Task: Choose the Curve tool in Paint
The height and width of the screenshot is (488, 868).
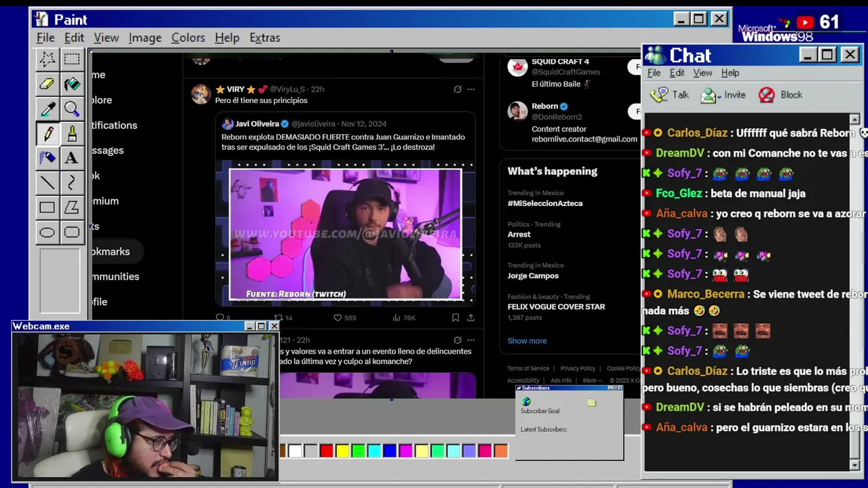Action: tap(71, 182)
